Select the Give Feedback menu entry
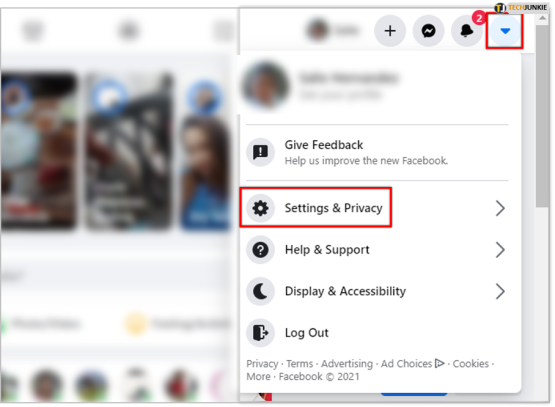The height and width of the screenshot is (407, 555). click(377, 152)
